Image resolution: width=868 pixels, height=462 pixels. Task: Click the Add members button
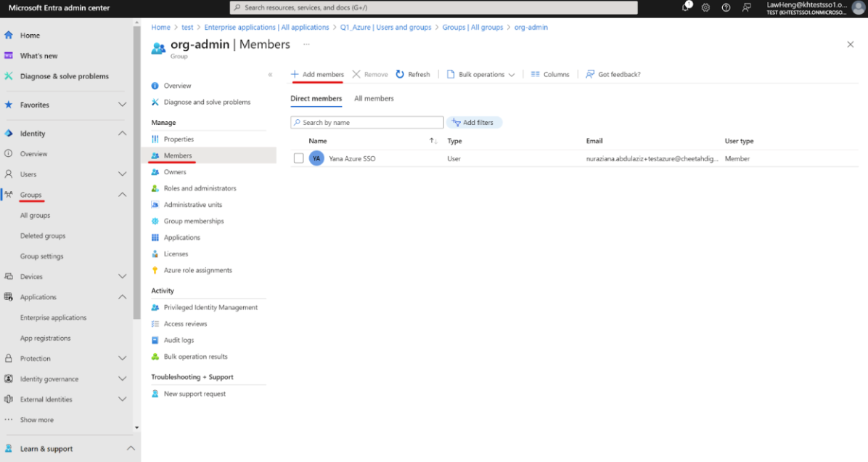[317, 74]
